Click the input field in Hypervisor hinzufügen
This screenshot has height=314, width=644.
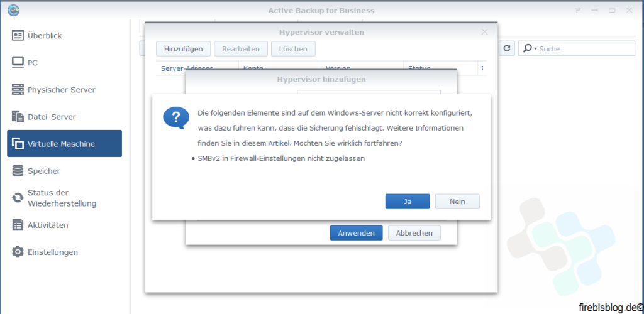tap(369, 92)
